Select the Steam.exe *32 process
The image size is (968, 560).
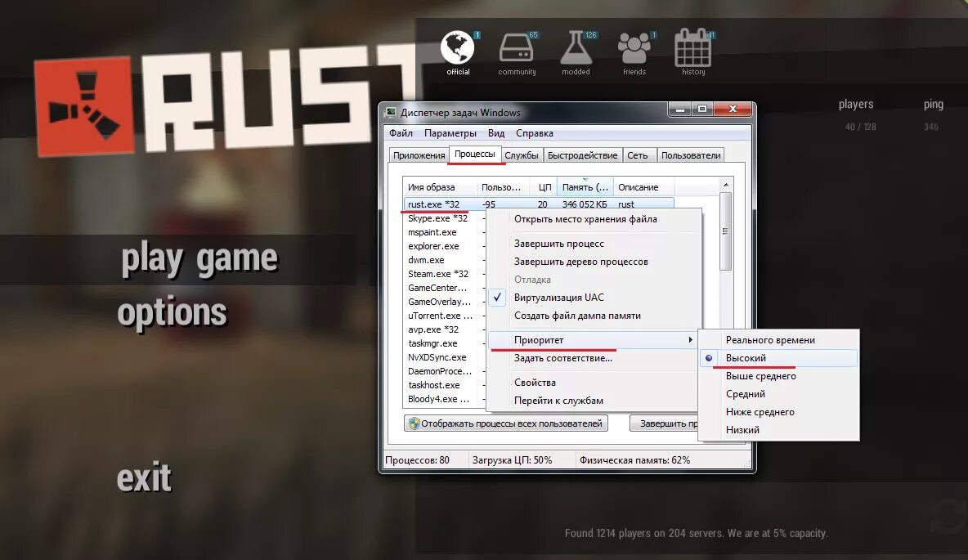[437, 274]
